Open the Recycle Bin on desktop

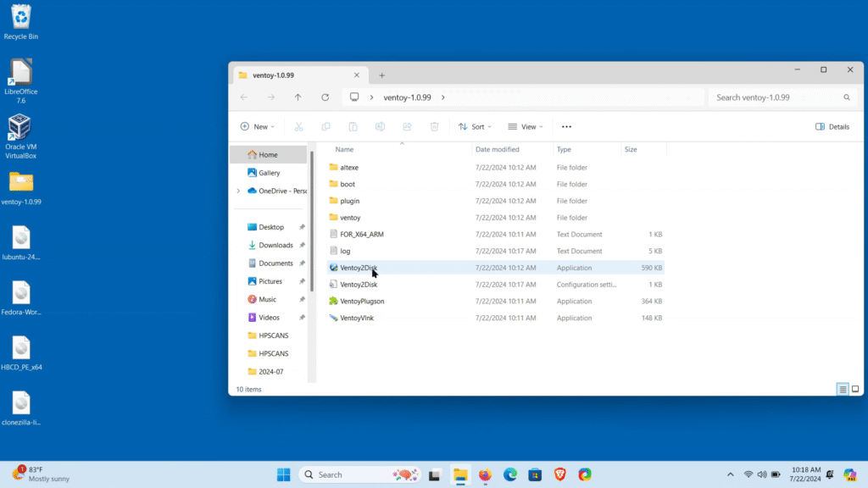point(21,21)
